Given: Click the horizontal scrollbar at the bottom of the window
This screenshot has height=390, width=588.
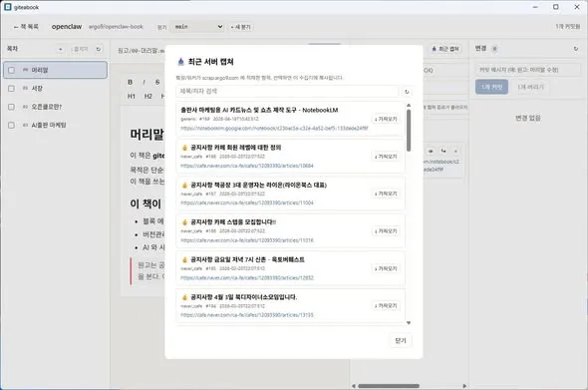Looking at the screenshot, I should pos(389,386).
